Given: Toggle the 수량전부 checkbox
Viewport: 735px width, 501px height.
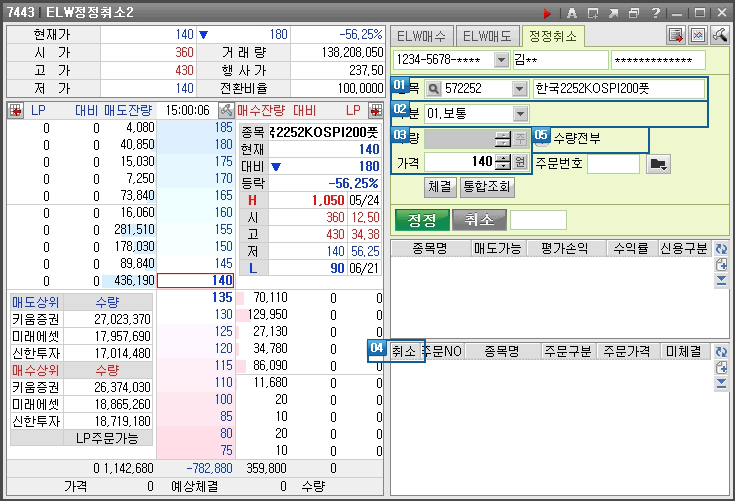Looking at the screenshot, I should coord(542,141).
